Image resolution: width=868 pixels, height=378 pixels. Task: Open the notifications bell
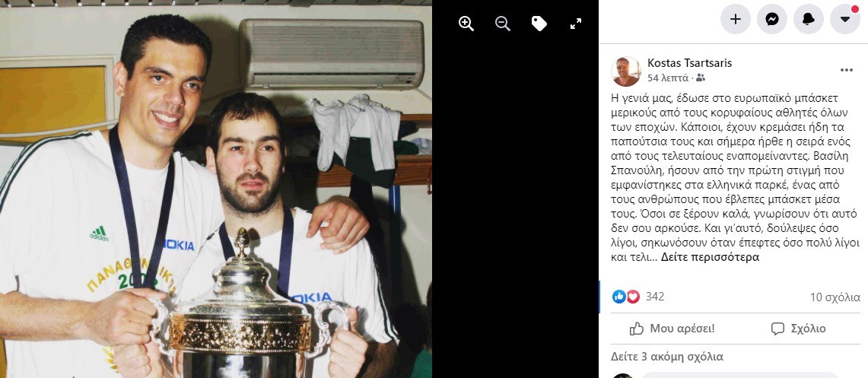809,19
